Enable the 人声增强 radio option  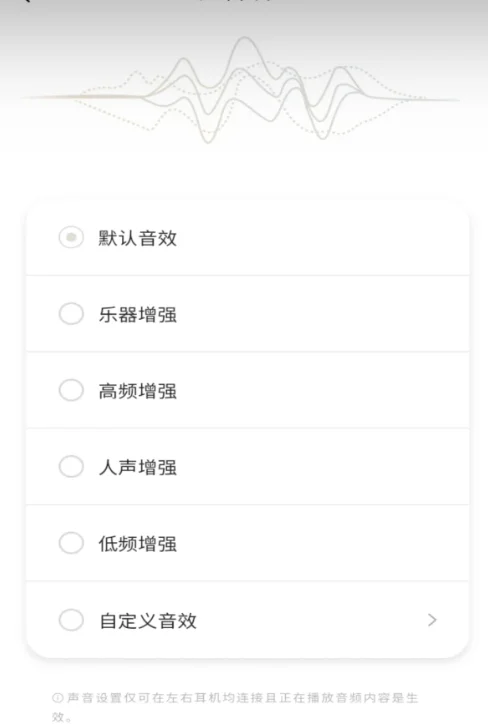pyautogui.click(x=71, y=466)
